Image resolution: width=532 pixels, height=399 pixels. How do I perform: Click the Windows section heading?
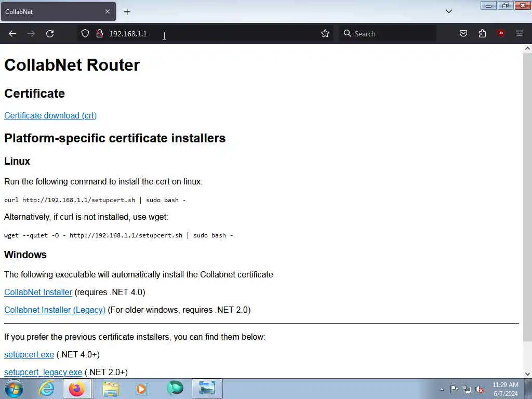click(x=25, y=255)
